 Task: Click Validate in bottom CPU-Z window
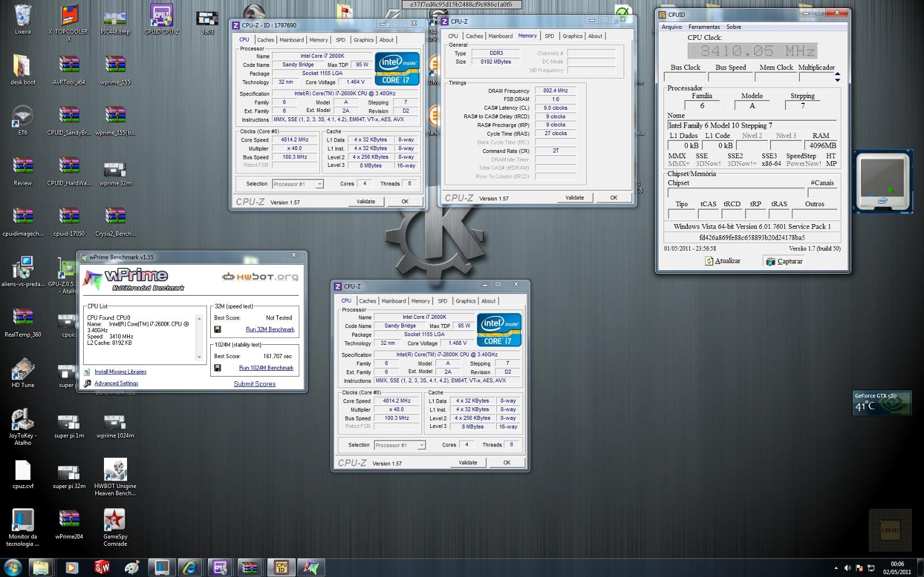click(x=468, y=462)
